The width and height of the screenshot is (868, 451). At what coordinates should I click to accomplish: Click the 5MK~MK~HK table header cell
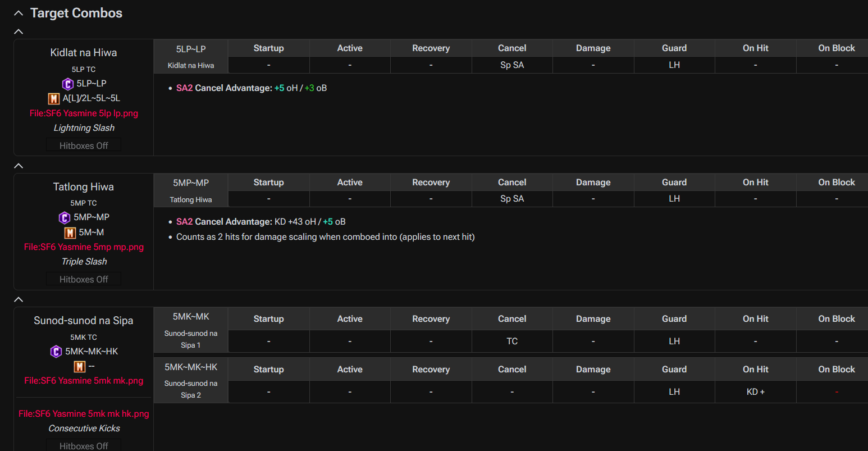(x=191, y=367)
